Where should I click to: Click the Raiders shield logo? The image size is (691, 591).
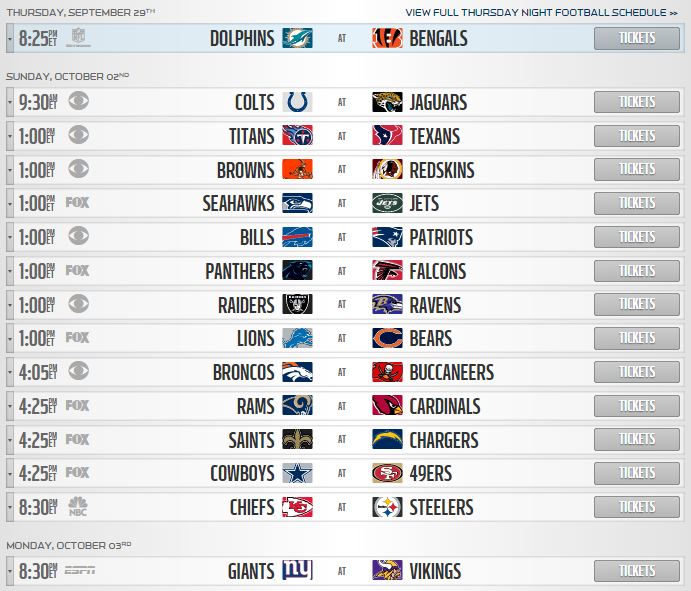tap(297, 305)
